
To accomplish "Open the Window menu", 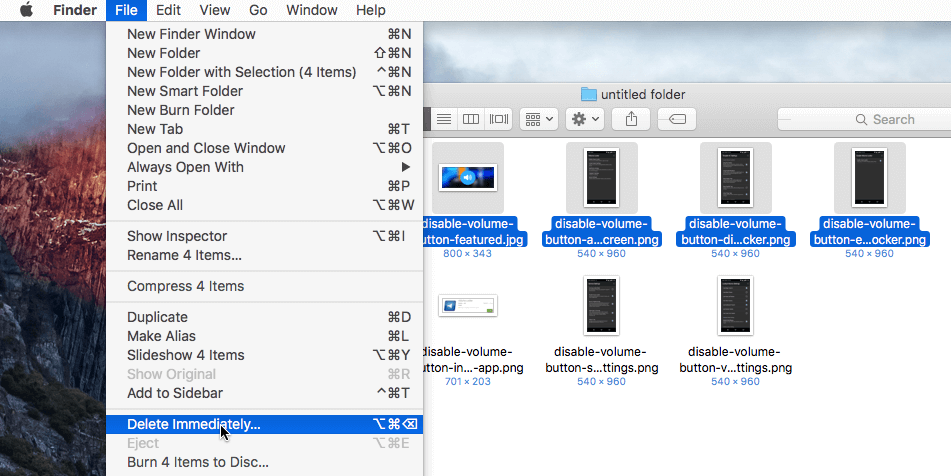I will [x=312, y=10].
